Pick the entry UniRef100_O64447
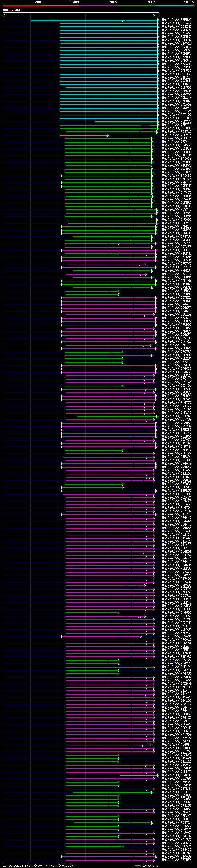 coord(177,518)
